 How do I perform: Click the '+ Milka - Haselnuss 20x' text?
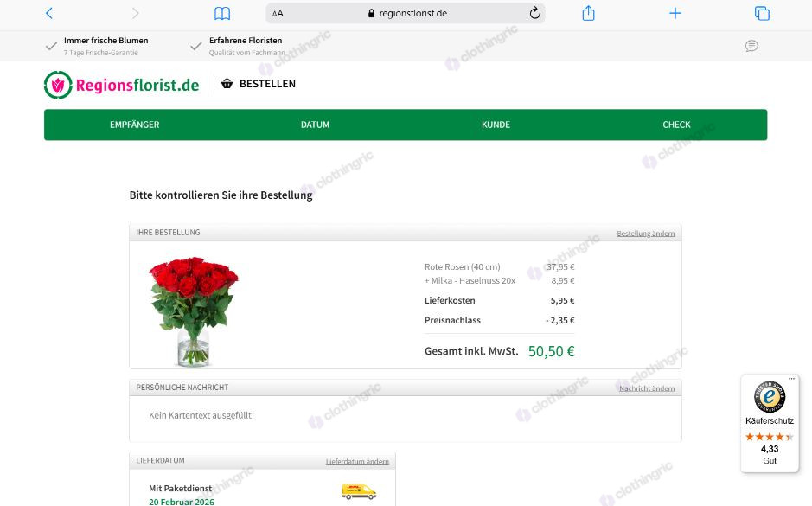[470, 281]
